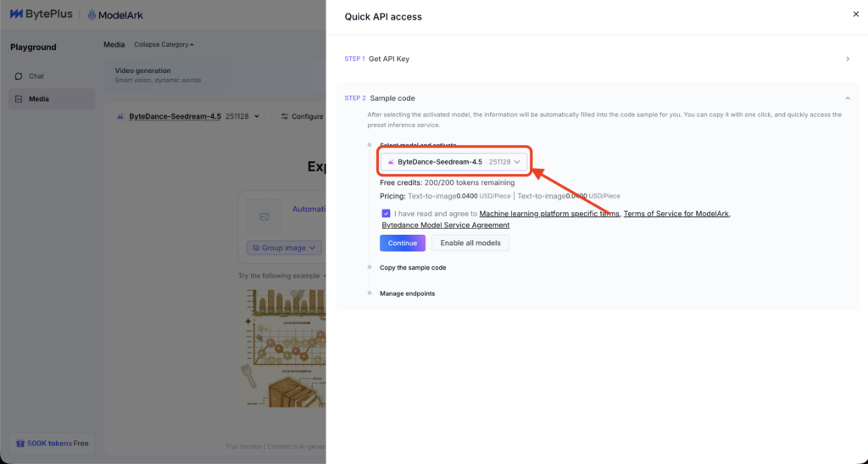Click the Media sidebar icon
The image size is (868, 464).
pos(19,99)
